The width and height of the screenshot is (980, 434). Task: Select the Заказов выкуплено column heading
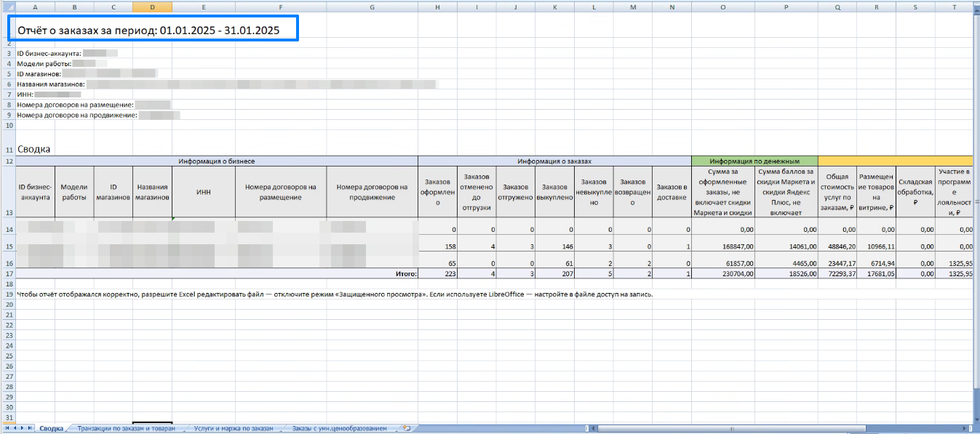coord(554,191)
